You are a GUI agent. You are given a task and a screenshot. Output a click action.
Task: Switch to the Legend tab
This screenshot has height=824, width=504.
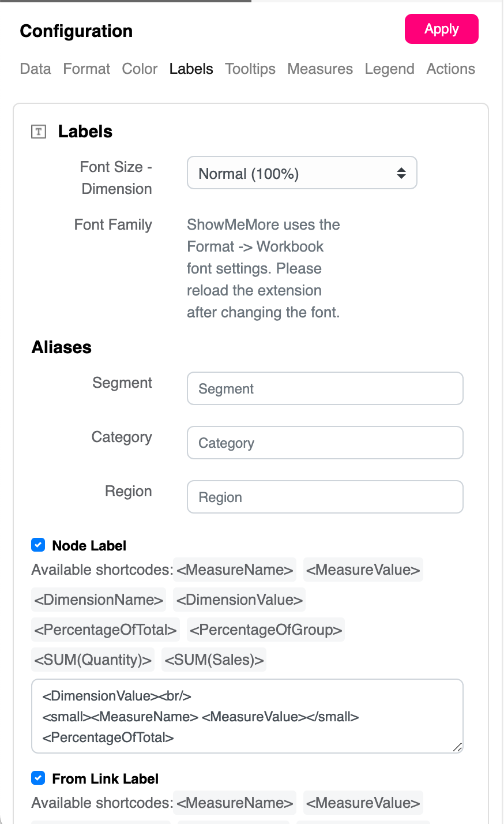[x=389, y=69]
